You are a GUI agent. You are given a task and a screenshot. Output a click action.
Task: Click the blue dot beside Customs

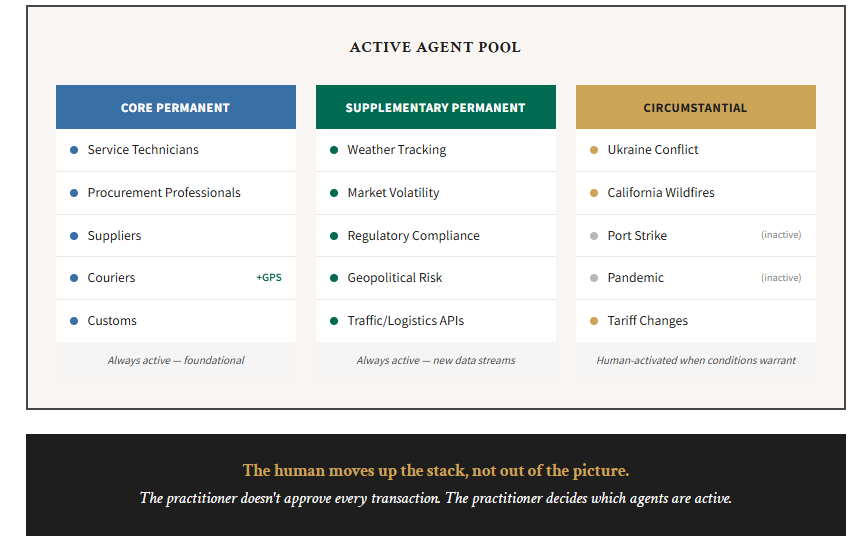[74, 321]
